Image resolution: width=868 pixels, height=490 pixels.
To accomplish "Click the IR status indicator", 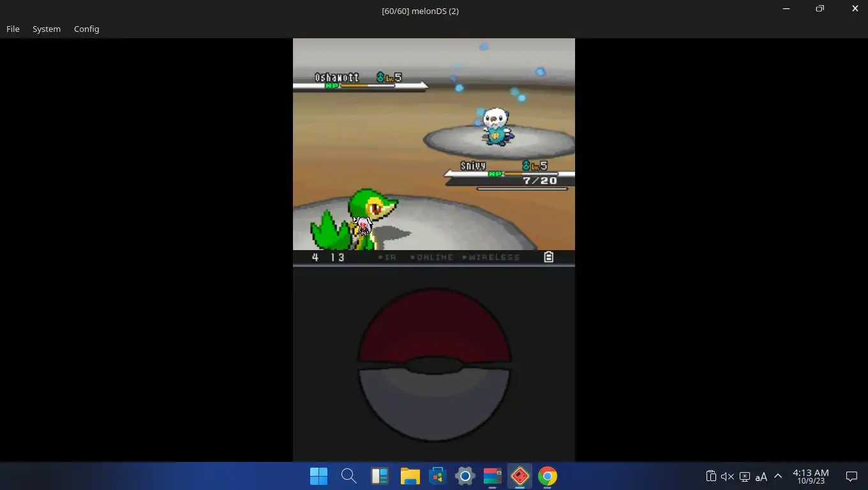I will [x=387, y=257].
